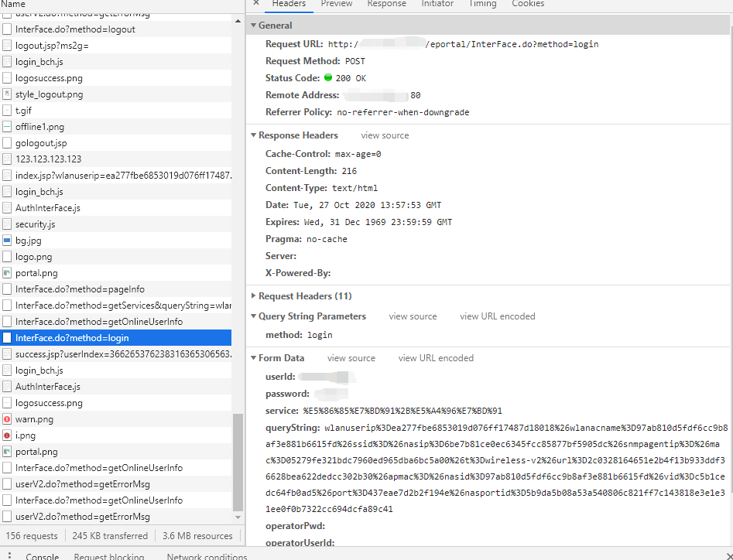Click the 245 KB transferred status entry

coord(110,536)
